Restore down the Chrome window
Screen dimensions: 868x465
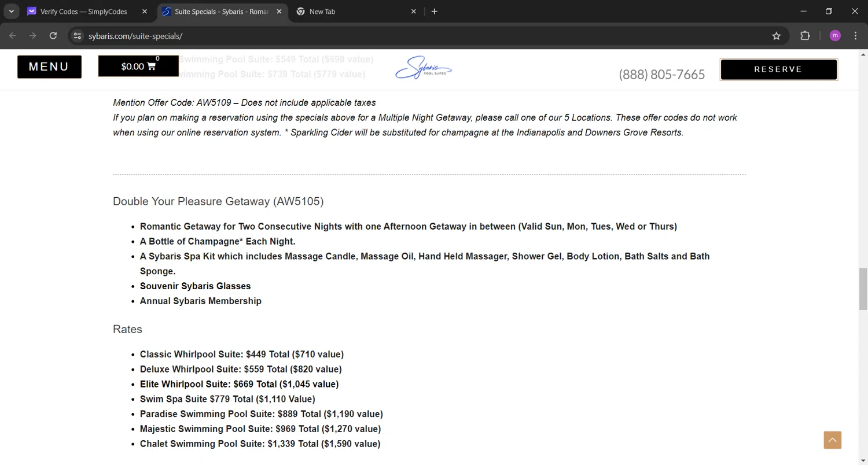tap(829, 12)
